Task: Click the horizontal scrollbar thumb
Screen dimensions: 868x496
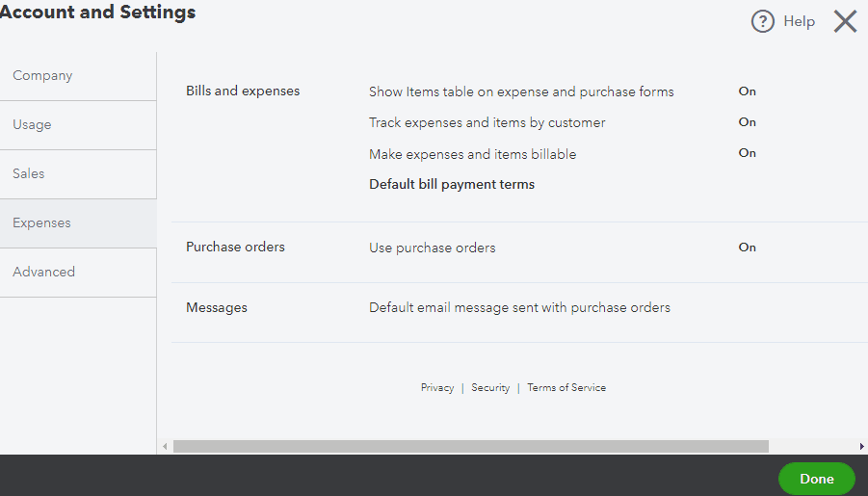Action: (x=470, y=447)
